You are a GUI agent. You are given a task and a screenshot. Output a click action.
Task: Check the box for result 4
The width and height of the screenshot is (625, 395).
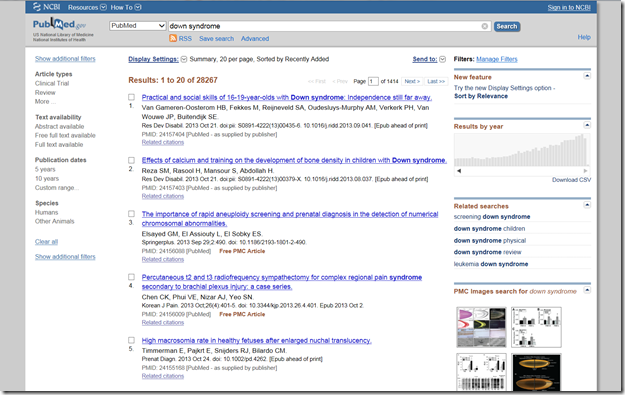click(132, 277)
